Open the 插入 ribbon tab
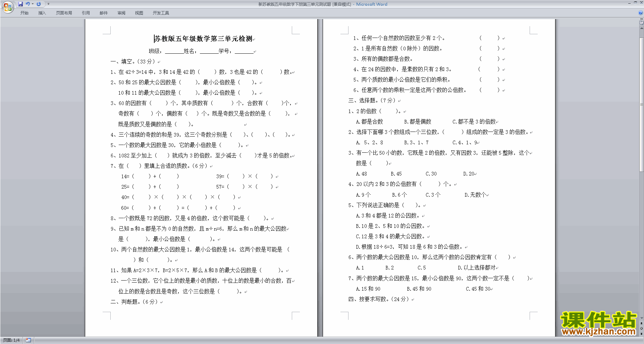 click(x=42, y=13)
